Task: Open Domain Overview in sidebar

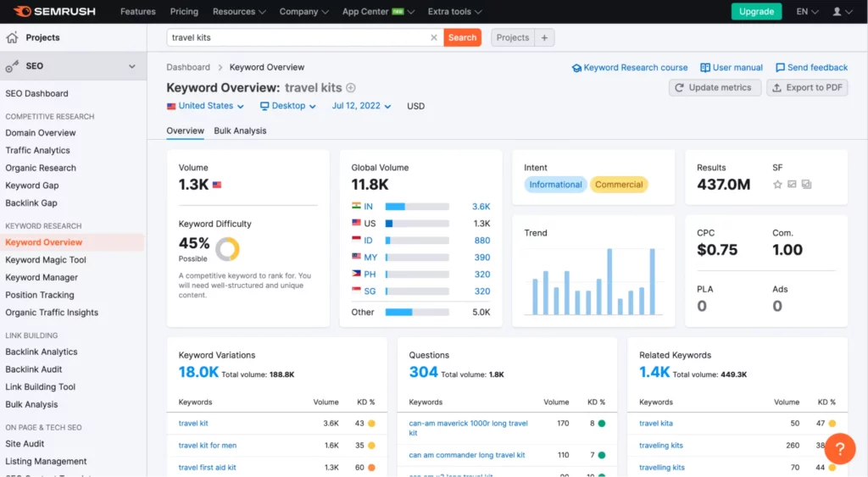Action: [41, 133]
